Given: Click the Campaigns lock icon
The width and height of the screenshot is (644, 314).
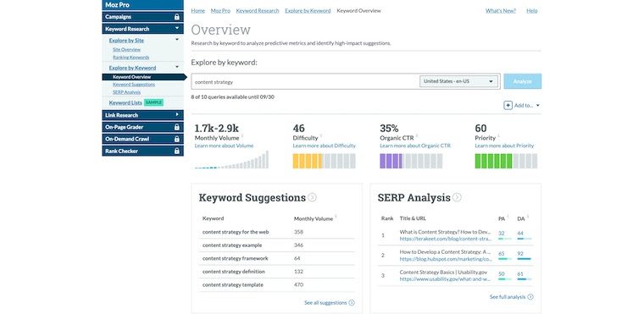Looking at the screenshot, I should coord(177,17).
